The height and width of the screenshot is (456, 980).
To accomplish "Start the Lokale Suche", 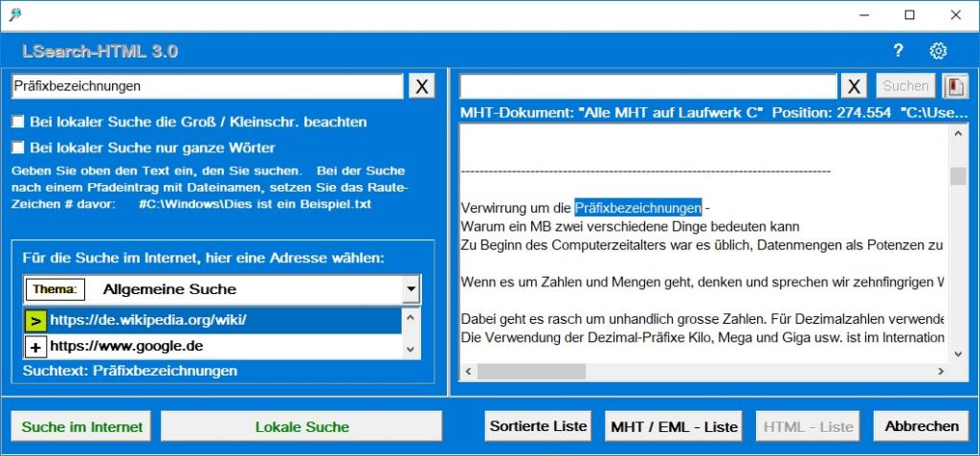I will point(301,426).
